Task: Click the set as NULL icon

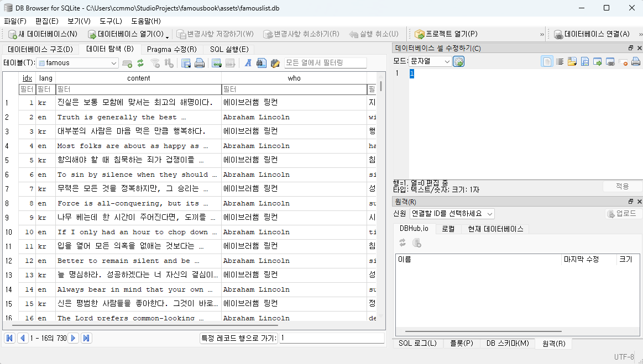Action: [623, 62]
